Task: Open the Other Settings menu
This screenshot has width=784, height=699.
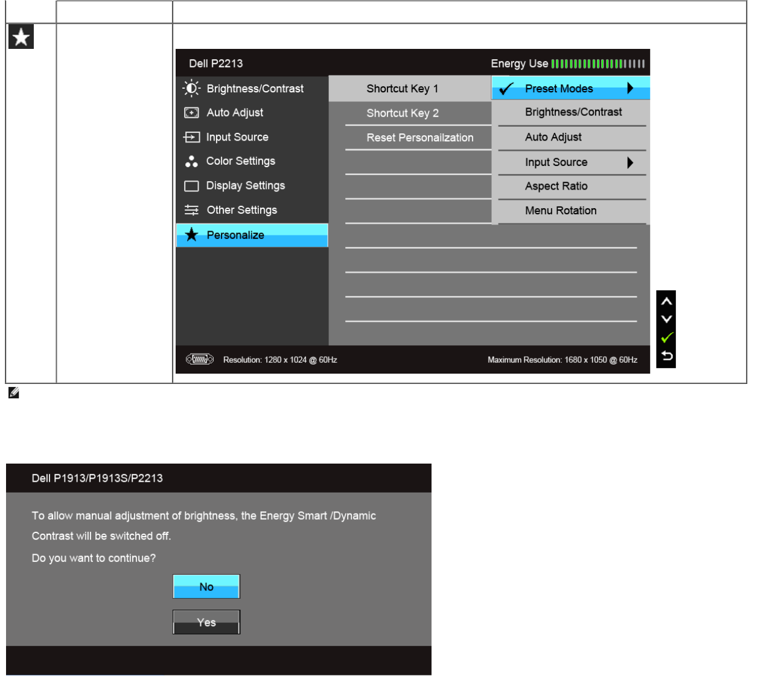Action: [x=252, y=210]
